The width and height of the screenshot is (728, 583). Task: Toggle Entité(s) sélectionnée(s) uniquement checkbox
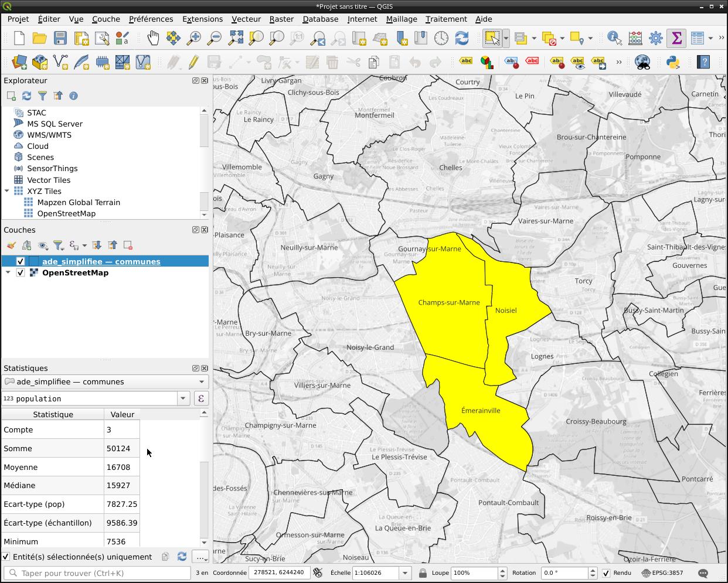pos(6,557)
